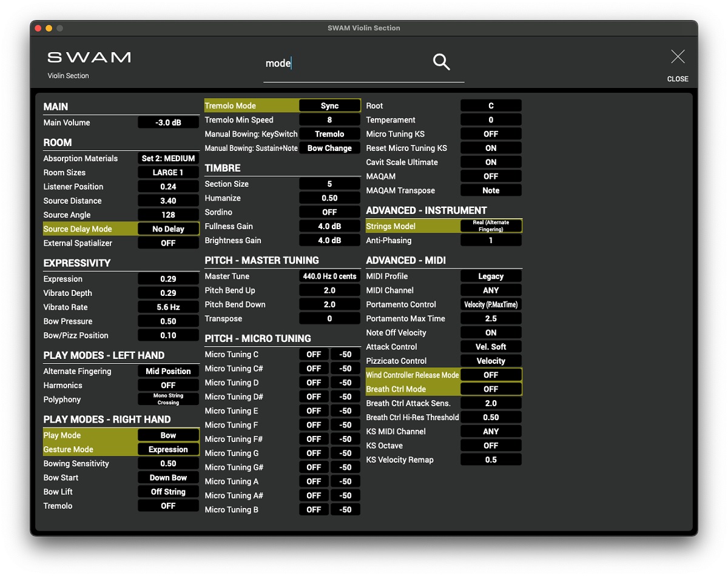Viewport: 728px width, 576px height.
Task: Open Strings Model 'Real (Alternate Fingering)' selector
Action: click(491, 226)
